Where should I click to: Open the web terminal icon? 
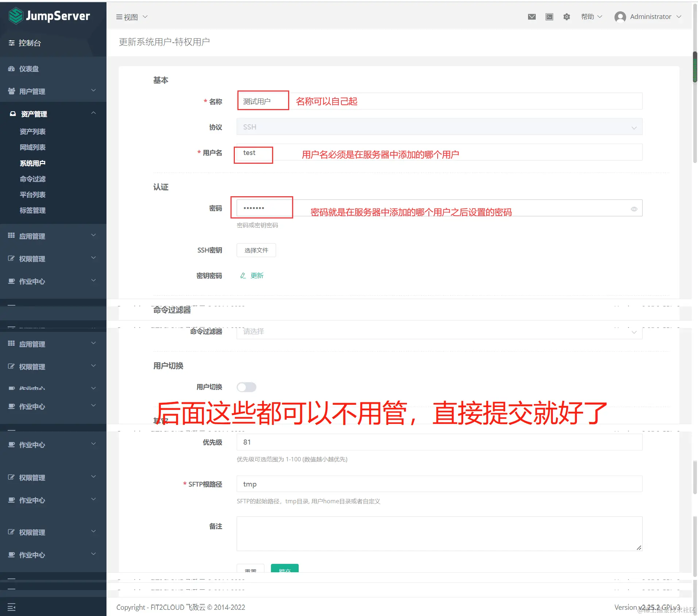coord(549,17)
